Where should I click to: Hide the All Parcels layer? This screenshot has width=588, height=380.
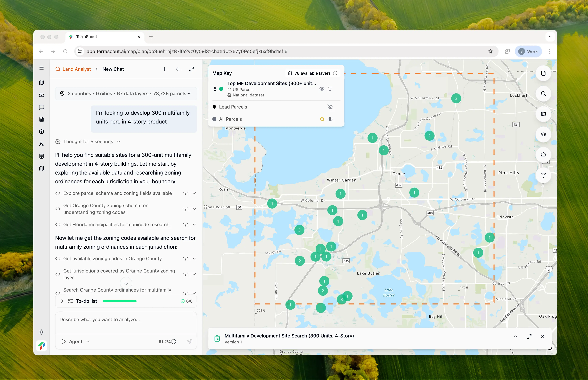(x=330, y=119)
